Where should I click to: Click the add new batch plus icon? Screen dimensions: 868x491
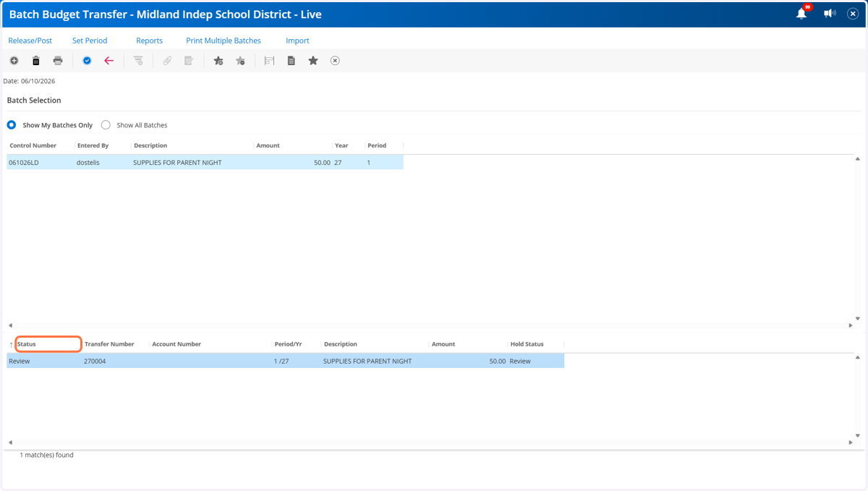click(14, 61)
